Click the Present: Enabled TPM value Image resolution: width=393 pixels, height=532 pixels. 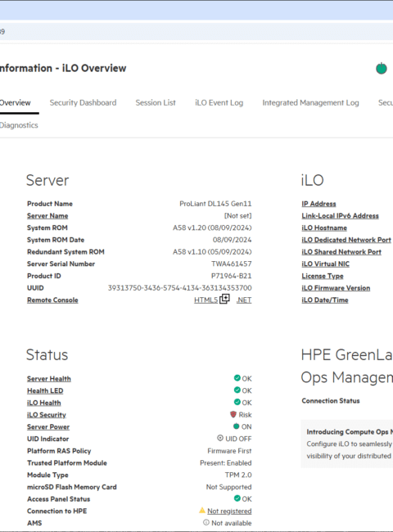tap(226, 462)
